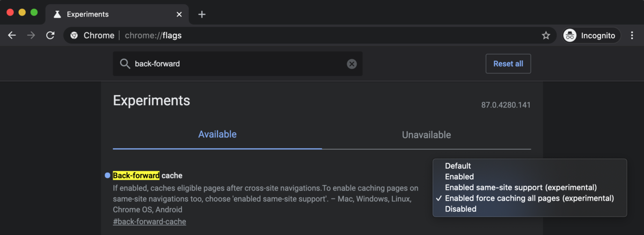Click the Back-forward cache flag title
This screenshot has width=644, height=235.
[x=148, y=175]
